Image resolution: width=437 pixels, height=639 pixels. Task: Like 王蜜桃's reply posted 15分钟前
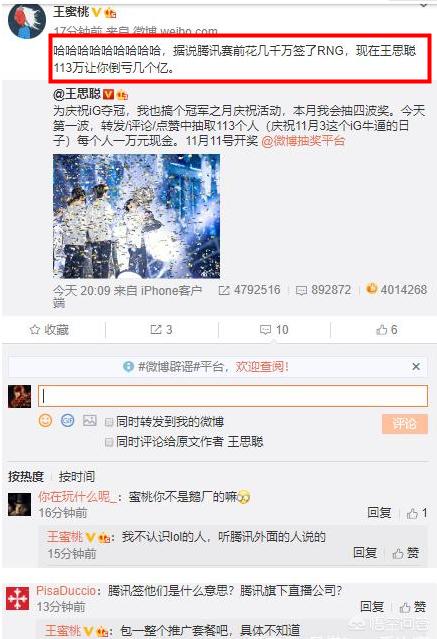[x=406, y=553]
